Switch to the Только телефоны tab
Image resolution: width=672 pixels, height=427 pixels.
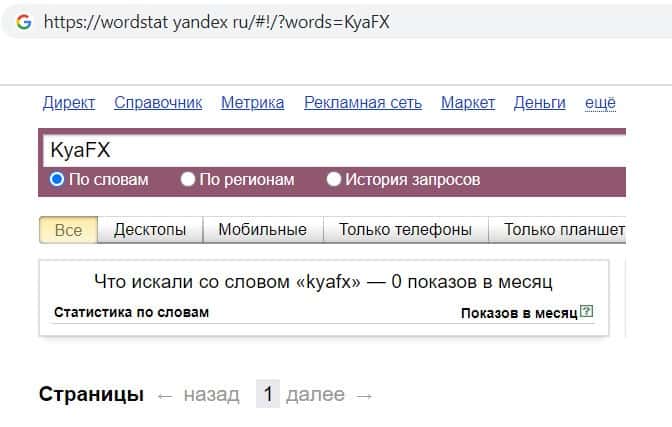[x=405, y=230]
